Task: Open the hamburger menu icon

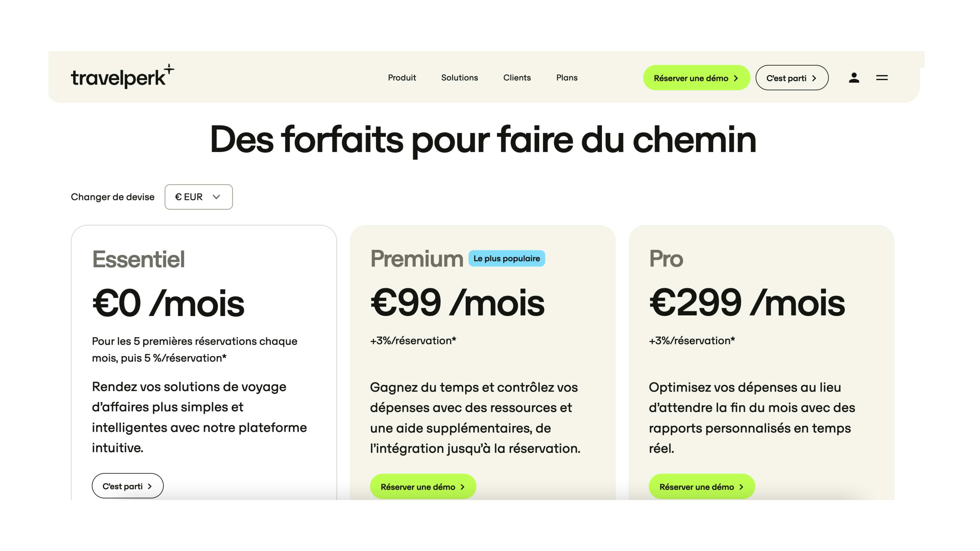Action: [x=881, y=78]
